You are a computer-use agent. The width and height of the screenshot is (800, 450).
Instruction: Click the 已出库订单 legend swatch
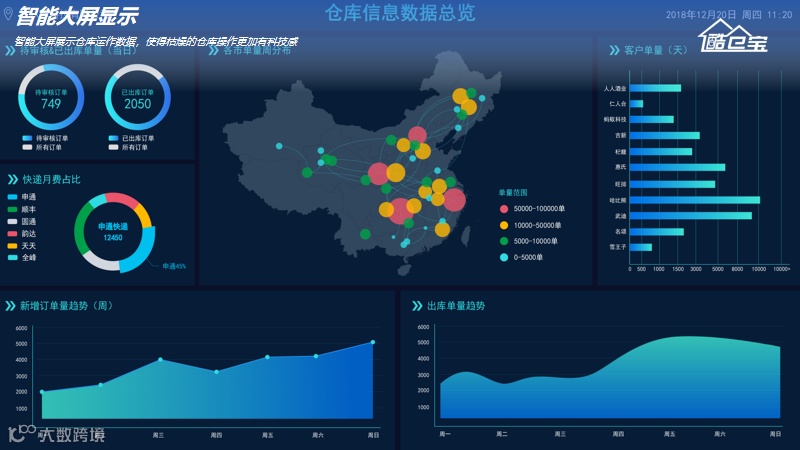[x=113, y=138]
